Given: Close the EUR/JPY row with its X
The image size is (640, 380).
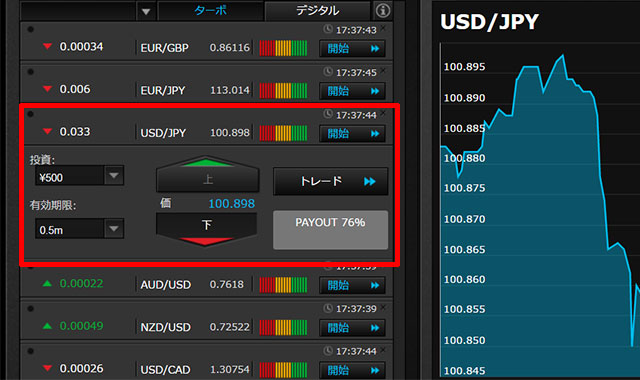Looking at the screenshot, I should (383, 71).
